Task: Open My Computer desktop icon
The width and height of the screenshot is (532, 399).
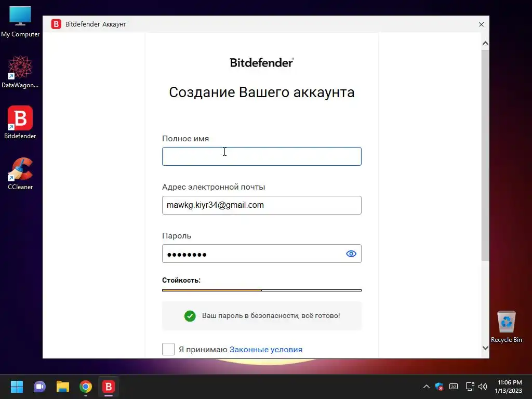Action: tap(20, 22)
